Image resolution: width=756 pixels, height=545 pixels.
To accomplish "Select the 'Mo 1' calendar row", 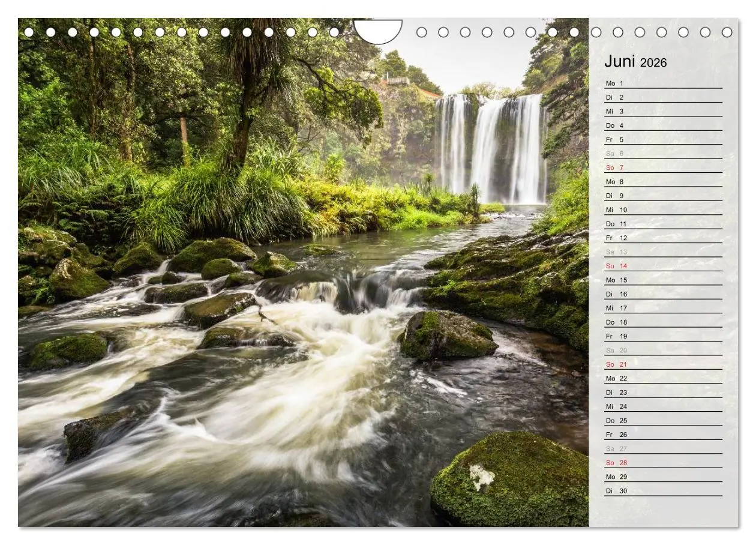I will coord(663,83).
